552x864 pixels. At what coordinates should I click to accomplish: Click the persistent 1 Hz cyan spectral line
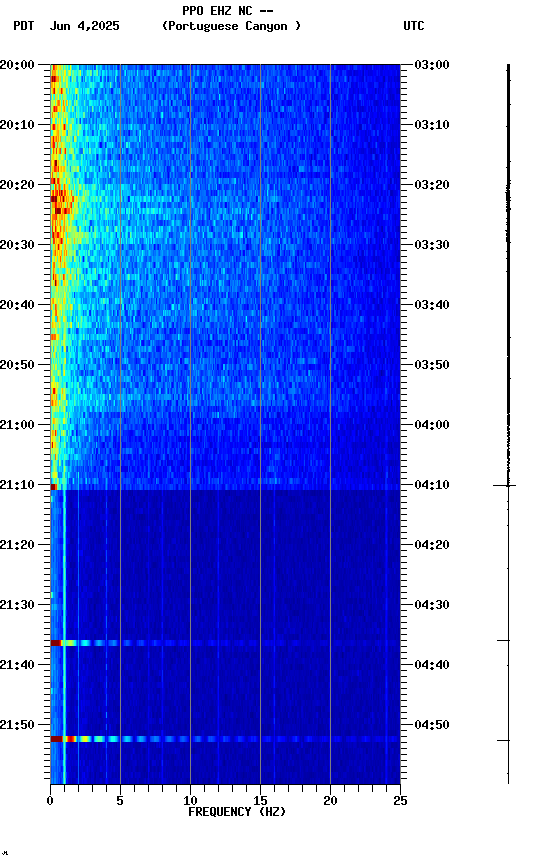[64, 636]
